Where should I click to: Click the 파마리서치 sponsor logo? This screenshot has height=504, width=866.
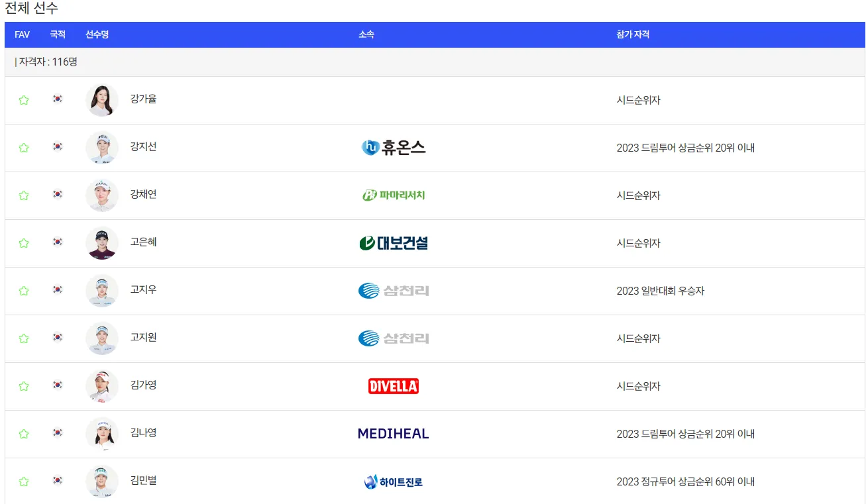(394, 195)
